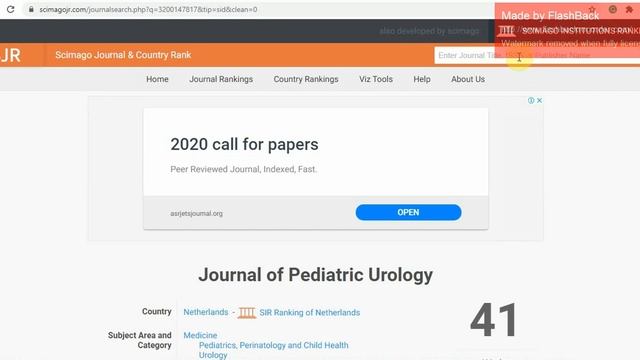The height and width of the screenshot is (360, 640).
Task: Click the Peer Reviewed Journal, Indexed, Fast ad text
Action: coord(244,169)
